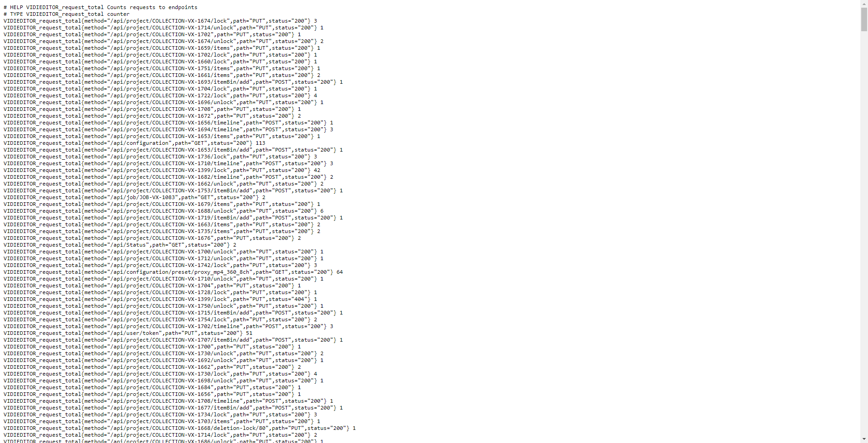The image size is (868, 443).
Task: Click the scrollbar up arrow
Action: tap(864, 4)
